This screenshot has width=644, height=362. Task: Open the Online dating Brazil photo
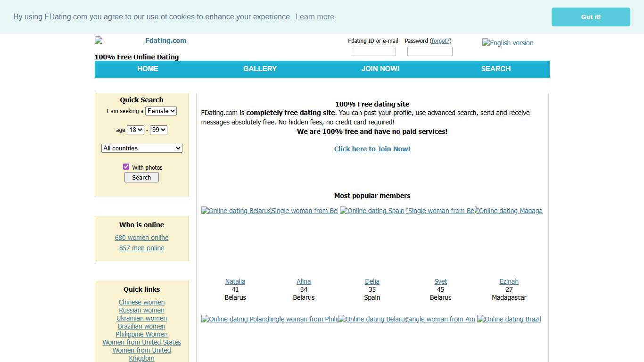coord(509,319)
